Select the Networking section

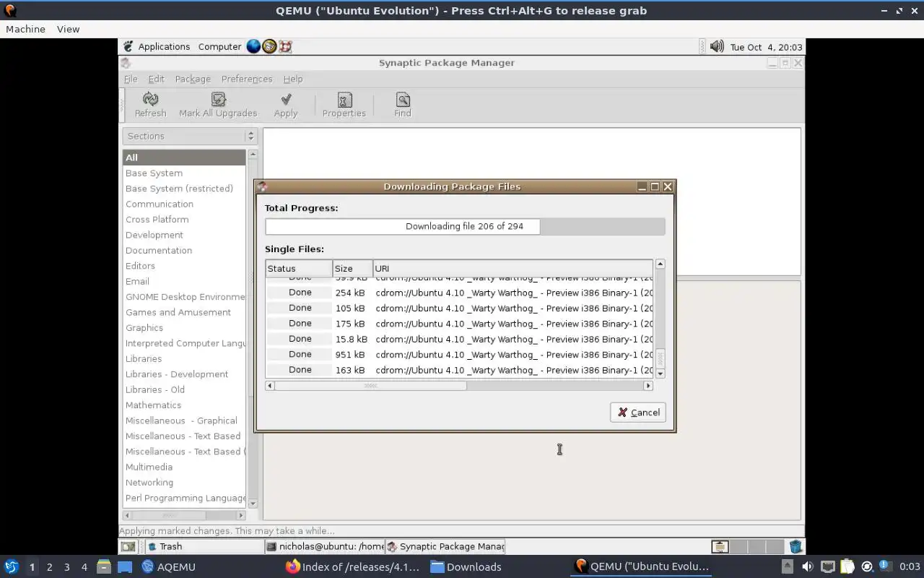[x=184, y=483]
